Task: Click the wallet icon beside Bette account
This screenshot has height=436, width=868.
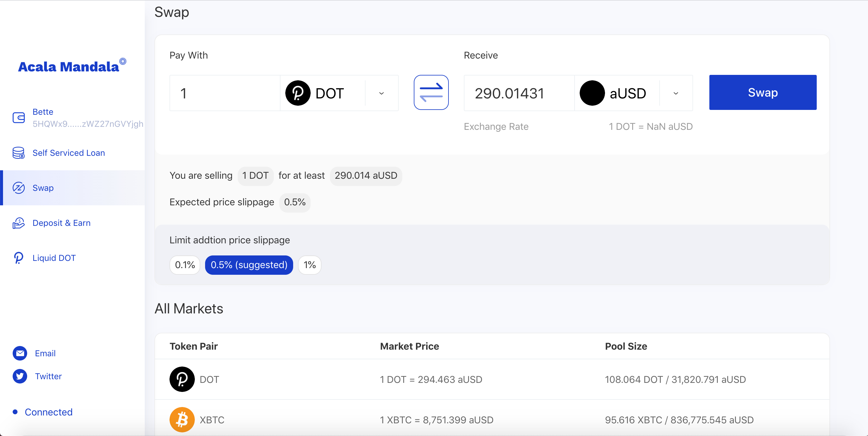Action: tap(18, 118)
